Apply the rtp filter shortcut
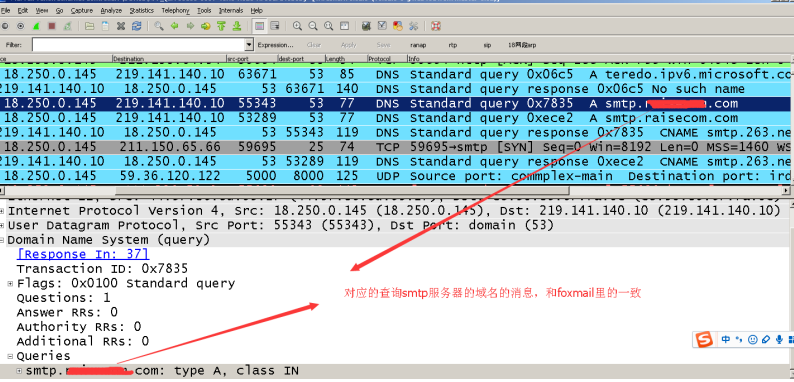 pos(453,45)
